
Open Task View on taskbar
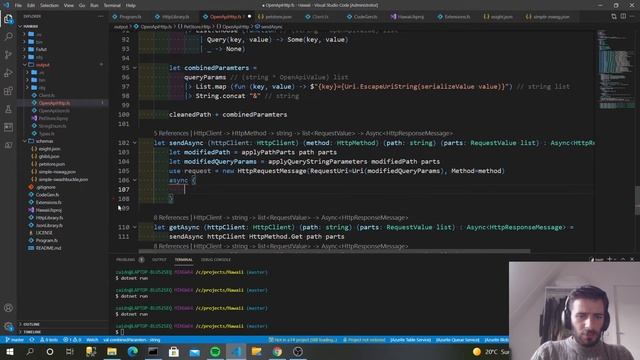coord(70,351)
